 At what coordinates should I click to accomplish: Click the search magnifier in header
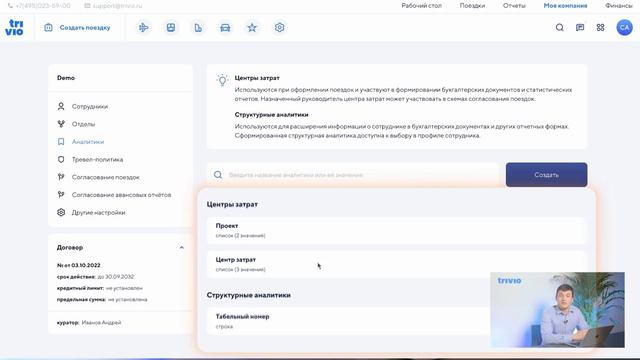(x=560, y=27)
